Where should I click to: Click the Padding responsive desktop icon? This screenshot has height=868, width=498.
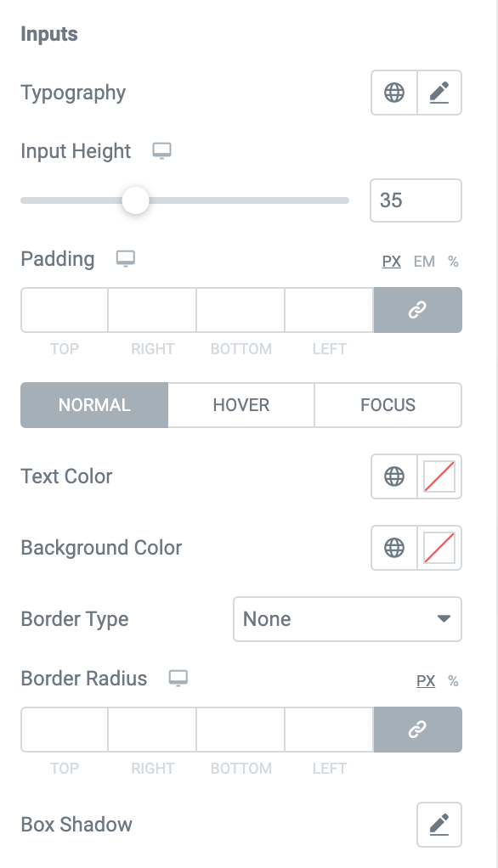pyautogui.click(x=126, y=258)
